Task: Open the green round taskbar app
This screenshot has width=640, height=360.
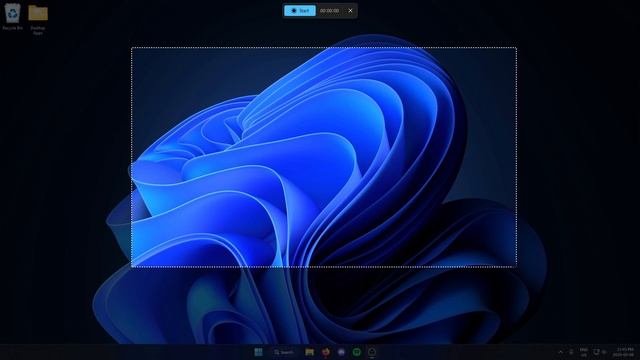Action: point(357,352)
